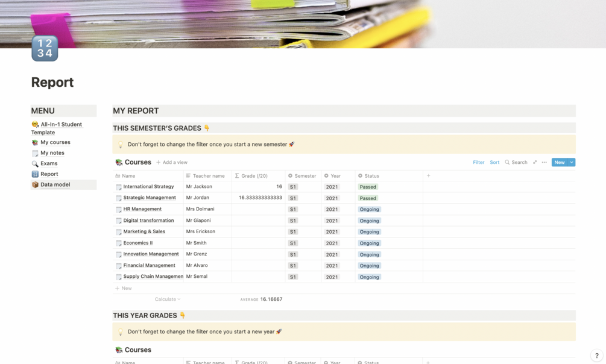606x364 pixels.
Task: Click the 1234 page icon
Action: (45, 48)
